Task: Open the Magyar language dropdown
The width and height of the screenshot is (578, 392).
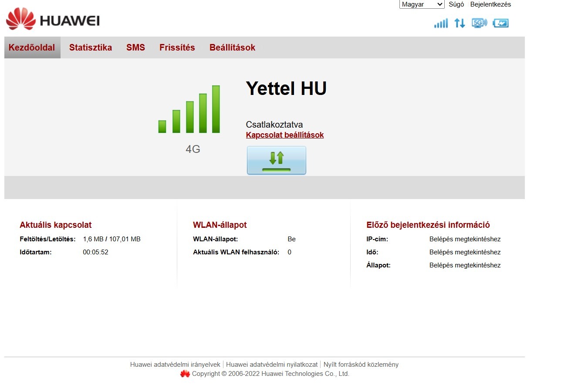Action: (422, 4)
